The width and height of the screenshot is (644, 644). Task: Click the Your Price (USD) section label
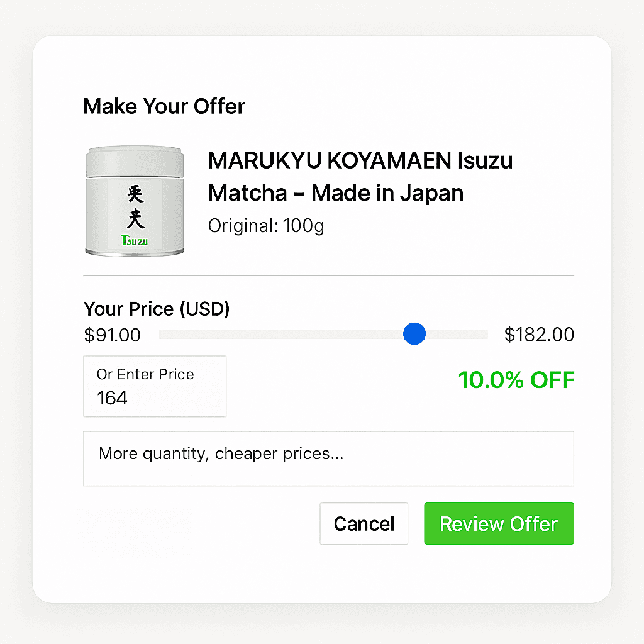pos(156,309)
